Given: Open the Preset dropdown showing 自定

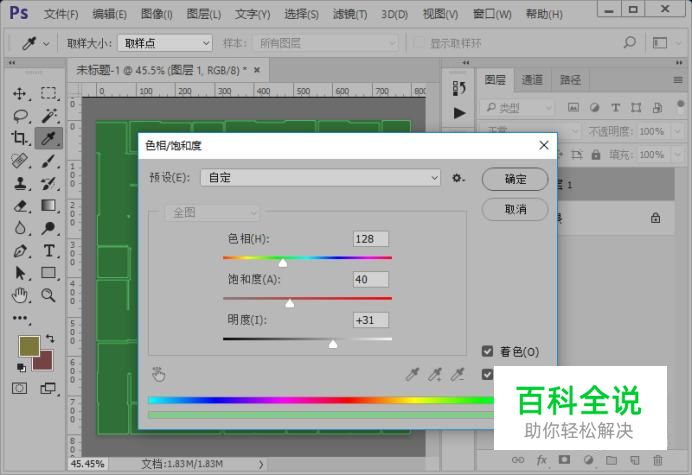Looking at the screenshot, I should point(320,178).
